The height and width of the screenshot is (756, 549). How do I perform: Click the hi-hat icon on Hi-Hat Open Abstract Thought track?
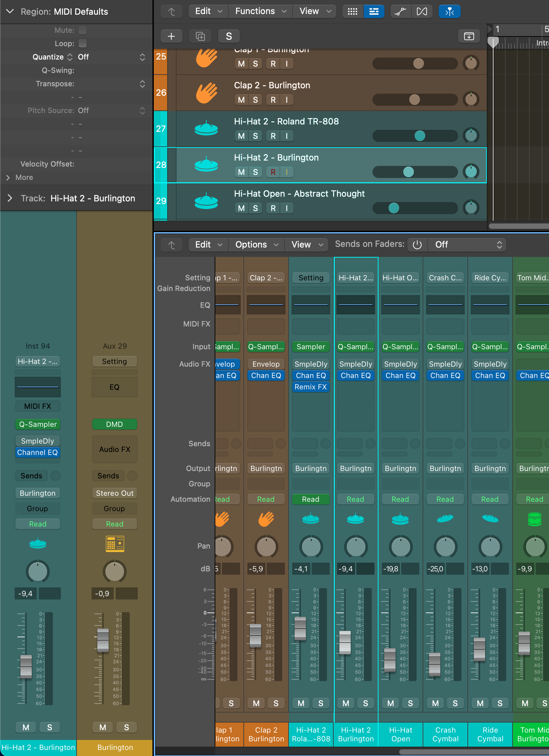[206, 201]
